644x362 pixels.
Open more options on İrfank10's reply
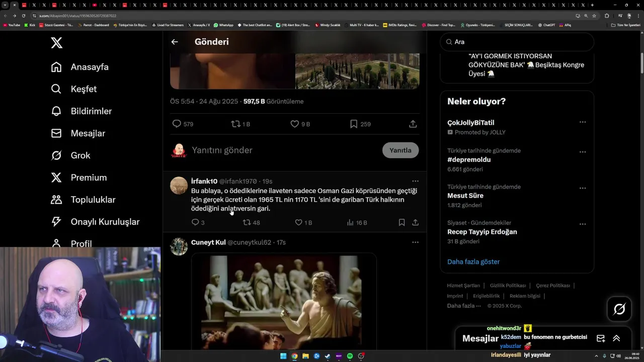(415, 181)
